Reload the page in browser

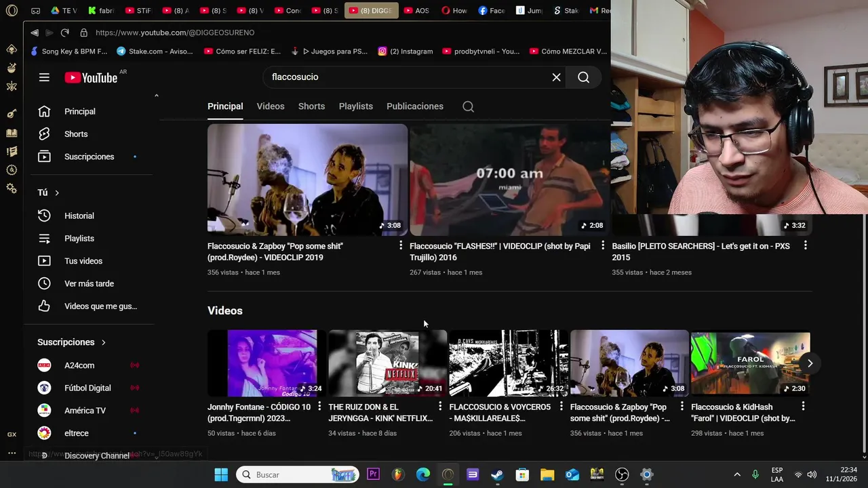[x=64, y=33]
